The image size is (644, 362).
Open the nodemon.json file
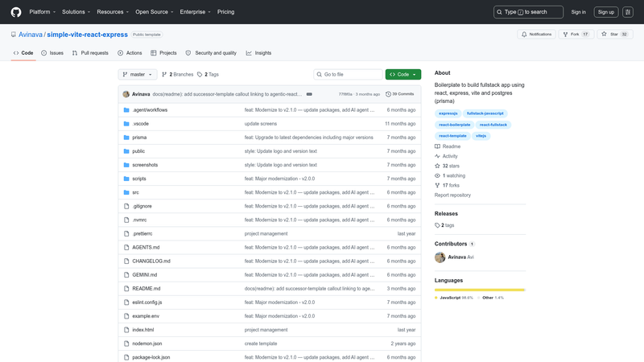click(147, 343)
